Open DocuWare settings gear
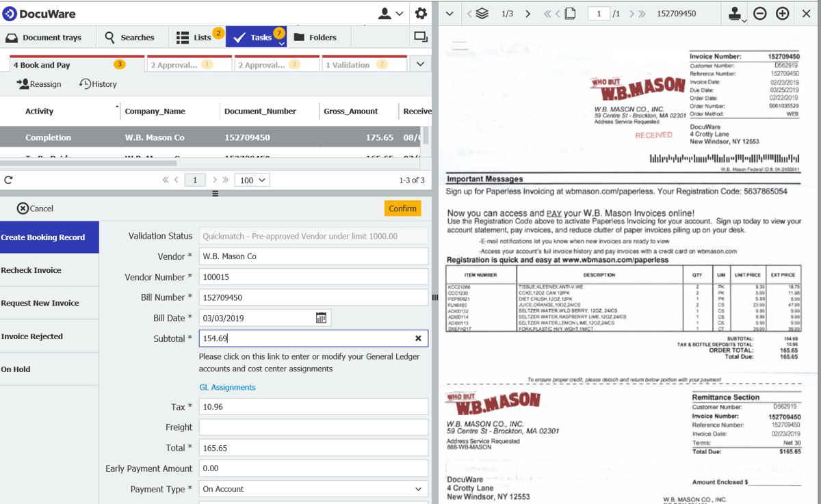Viewport: 821px width, 504px height. click(x=421, y=13)
